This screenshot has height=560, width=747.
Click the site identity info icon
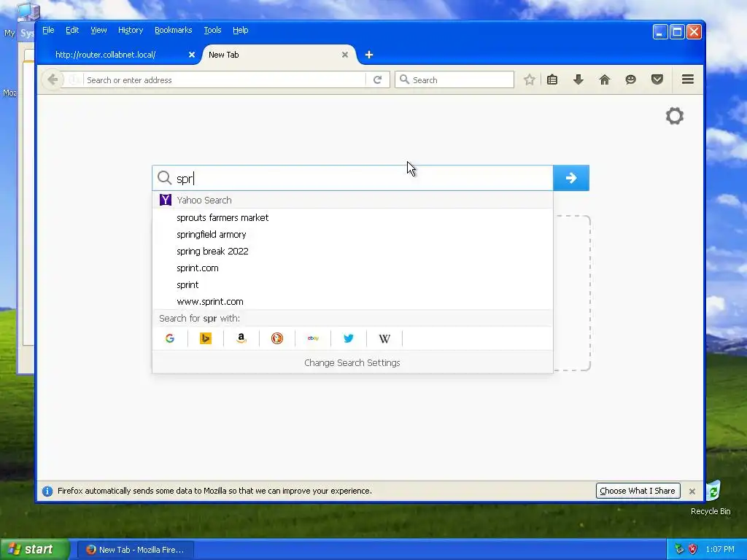74,79
